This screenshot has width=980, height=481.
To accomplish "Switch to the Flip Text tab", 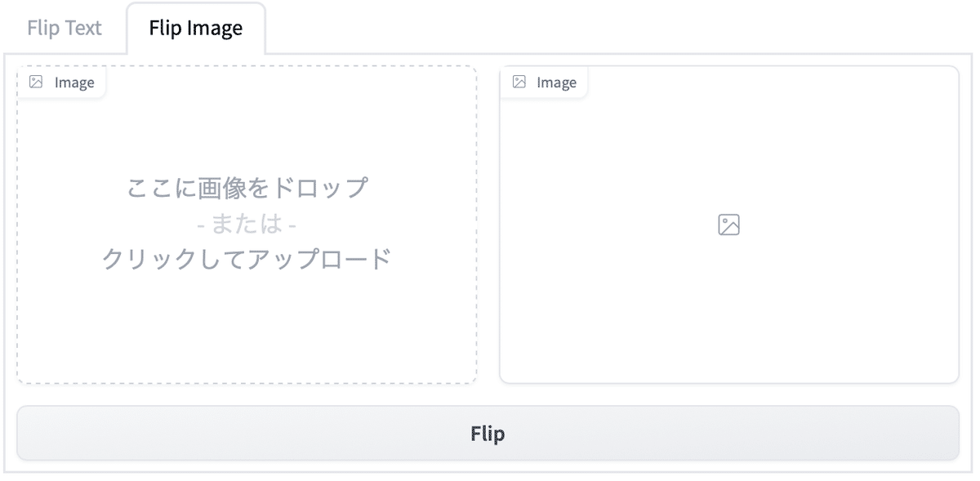I will tap(65, 28).
